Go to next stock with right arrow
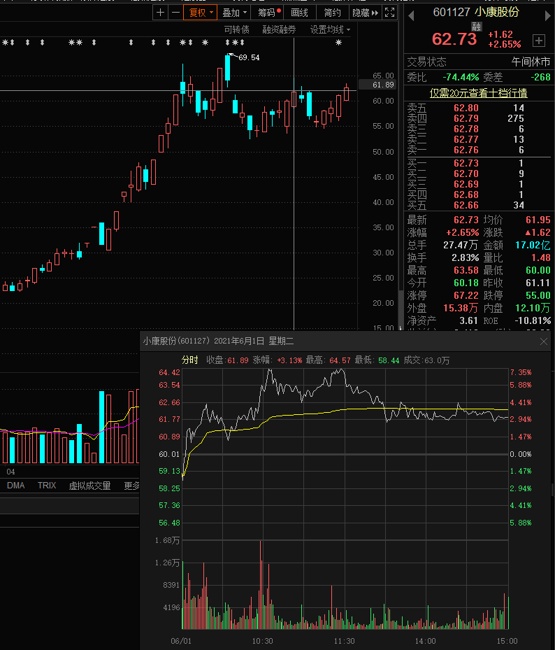555x650 pixels. click(548, 16)
